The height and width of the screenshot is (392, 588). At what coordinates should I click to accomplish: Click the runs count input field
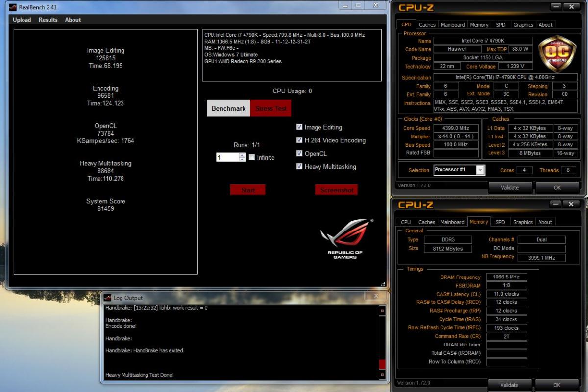point(227,158)
